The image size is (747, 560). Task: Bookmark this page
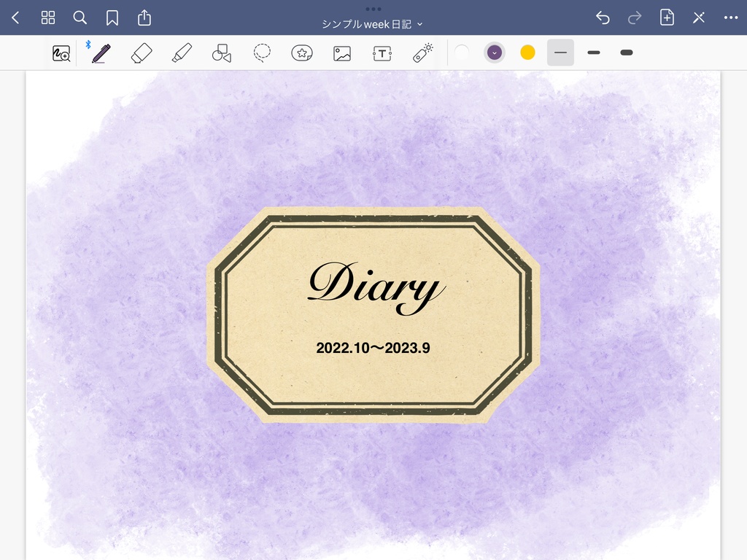[x=112, y=18]
